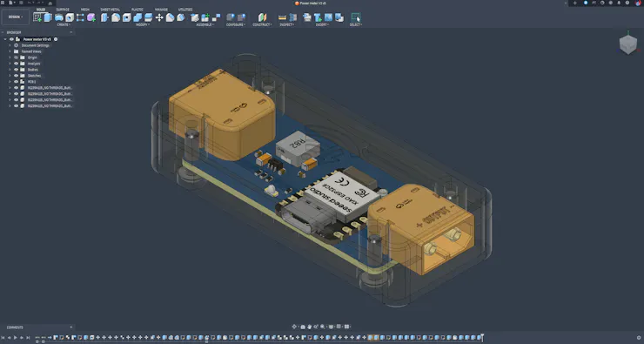Switch to the MANAGE tab
Viewport: 644px width, 344px height.
coord(161,10)
